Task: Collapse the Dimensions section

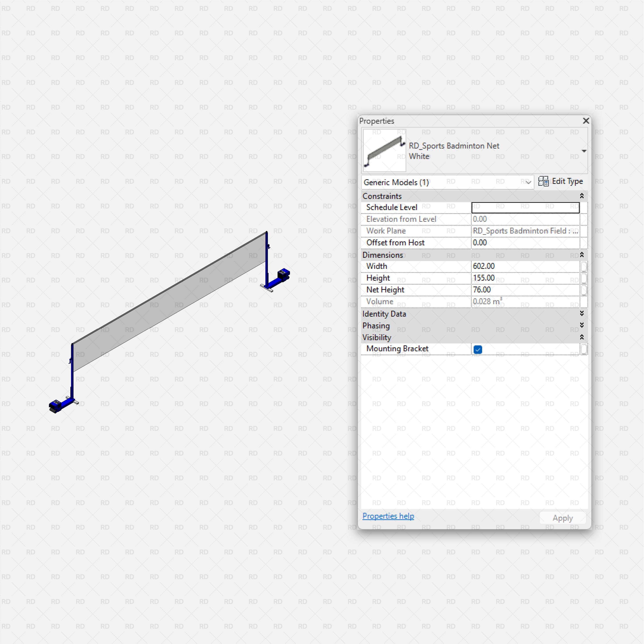Action: (582, 255)
